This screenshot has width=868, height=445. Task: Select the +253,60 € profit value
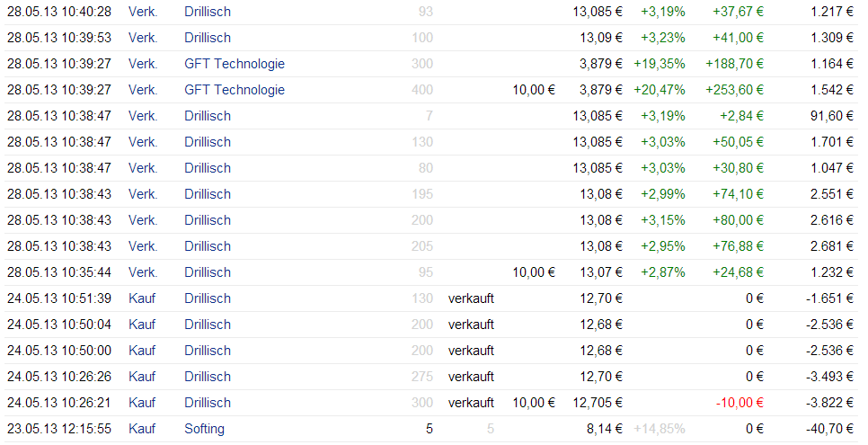tap(734, 90)
